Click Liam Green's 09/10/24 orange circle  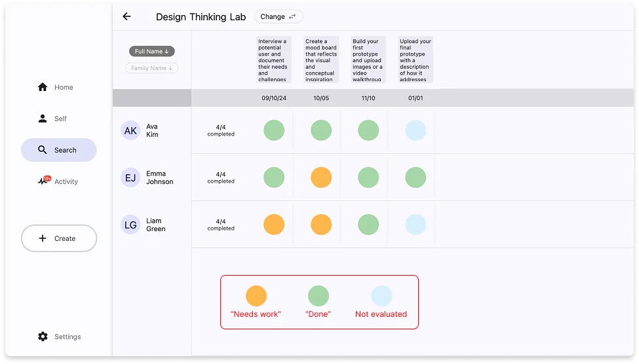coord(274,225)
